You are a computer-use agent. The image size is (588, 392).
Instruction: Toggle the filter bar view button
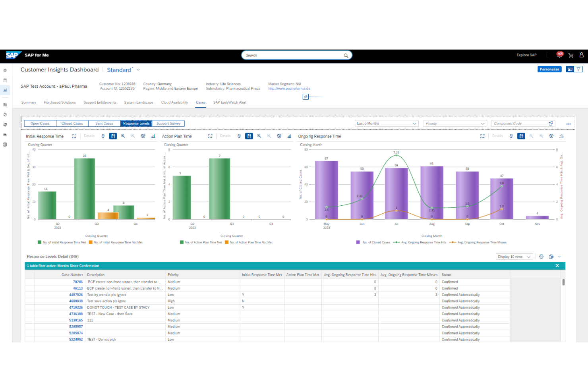(x=578, y=70)
